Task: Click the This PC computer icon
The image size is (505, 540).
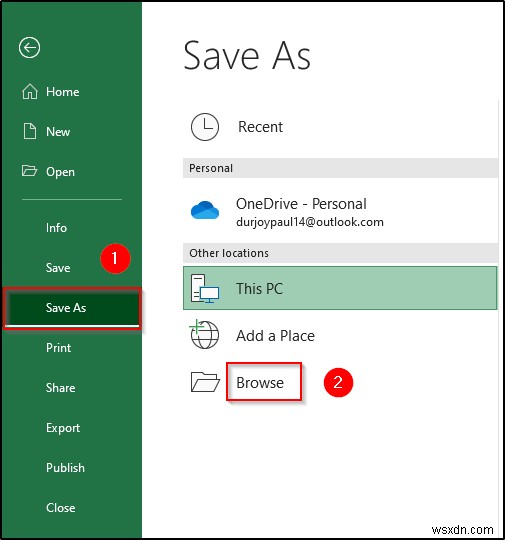Action: [x=205, y=289]
